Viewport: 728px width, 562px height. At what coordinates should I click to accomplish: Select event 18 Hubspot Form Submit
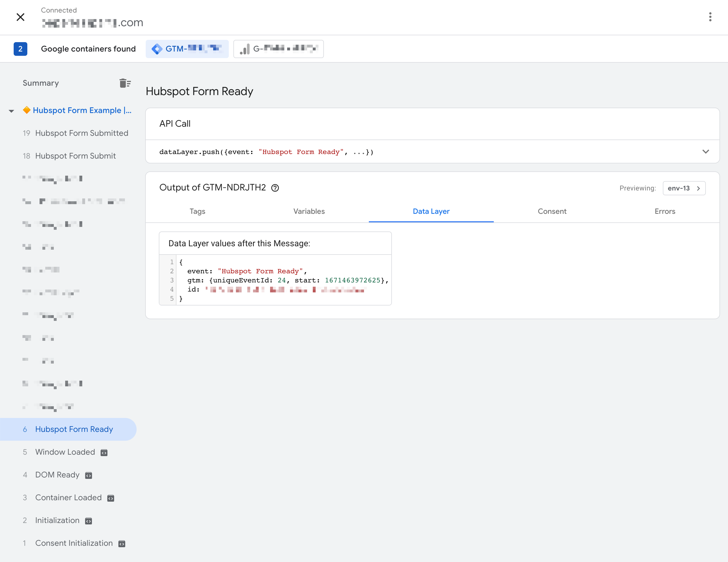pos(69,156)
